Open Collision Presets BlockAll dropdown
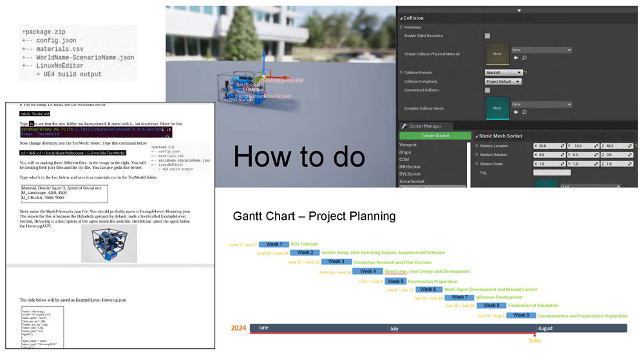 click(504, 72)
